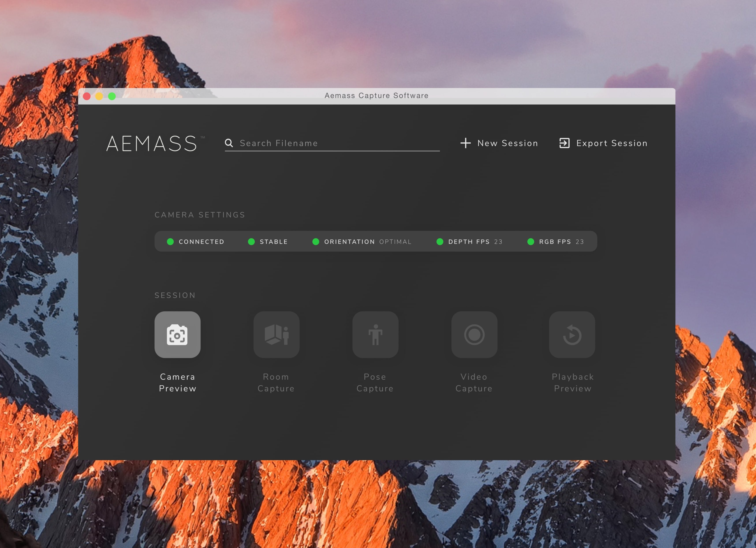Click the green fullscreen window button
756x548 pixels.
tap(112, 96)
